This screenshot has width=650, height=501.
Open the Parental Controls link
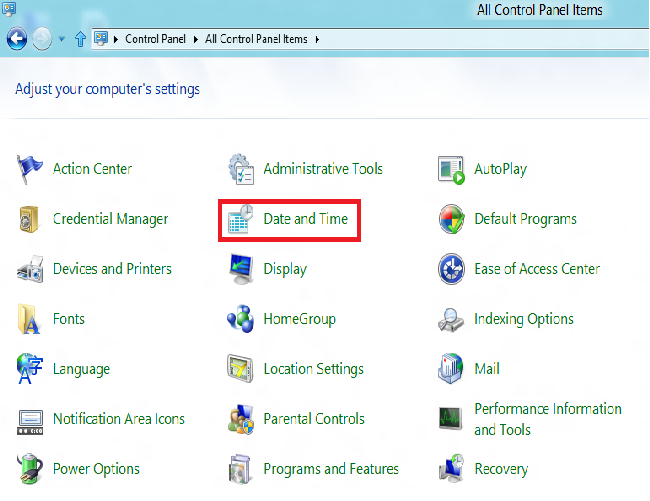click(314, 419)
